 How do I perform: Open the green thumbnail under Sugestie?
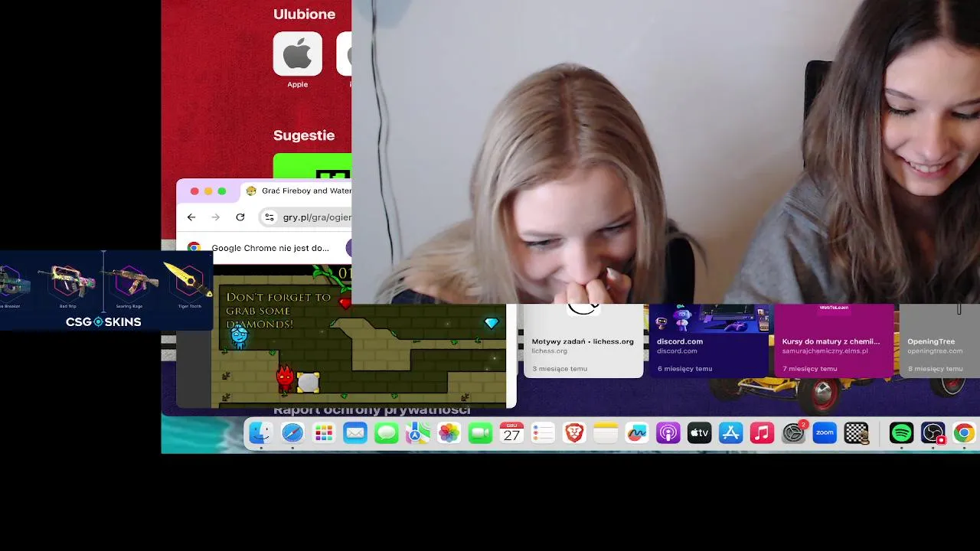pyautogui.click(x=312, y=166)
